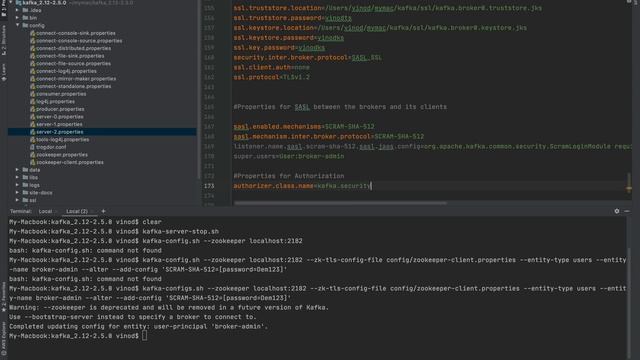This screenshot has height=360, width=640.
Task: Click the file icon of connect-distributed.properties
Action: click(x=32, y=48)
